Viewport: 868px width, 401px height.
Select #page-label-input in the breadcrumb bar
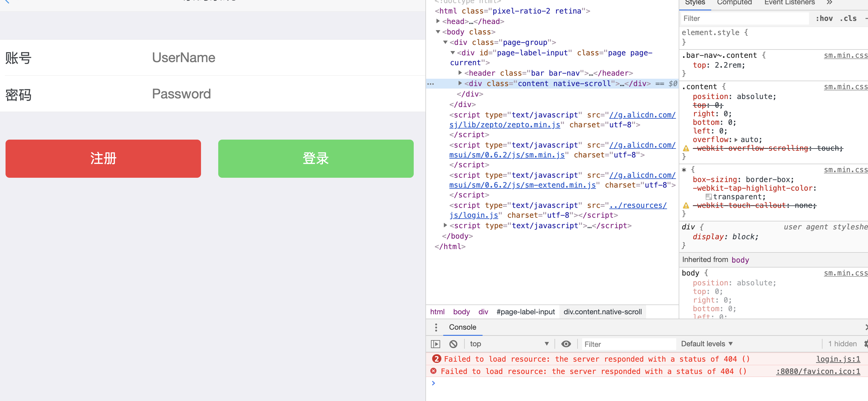[x=526, y=312]
